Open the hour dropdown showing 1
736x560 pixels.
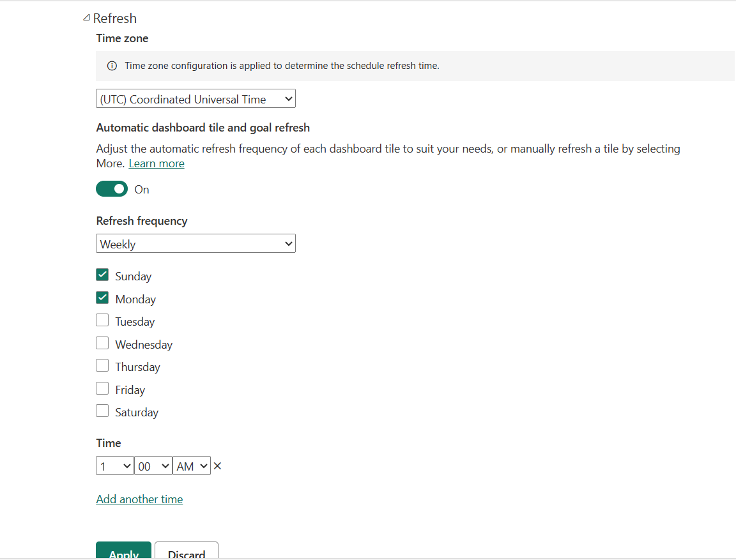click(114, 466)
